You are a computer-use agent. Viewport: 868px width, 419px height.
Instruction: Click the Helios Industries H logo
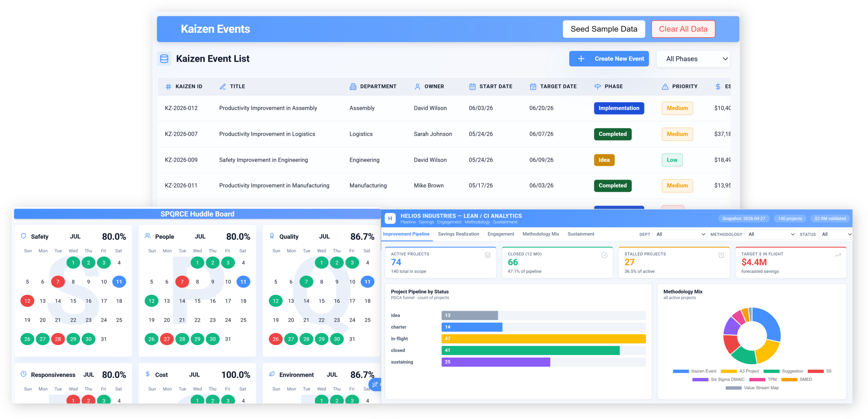click(x=390, y=219)
